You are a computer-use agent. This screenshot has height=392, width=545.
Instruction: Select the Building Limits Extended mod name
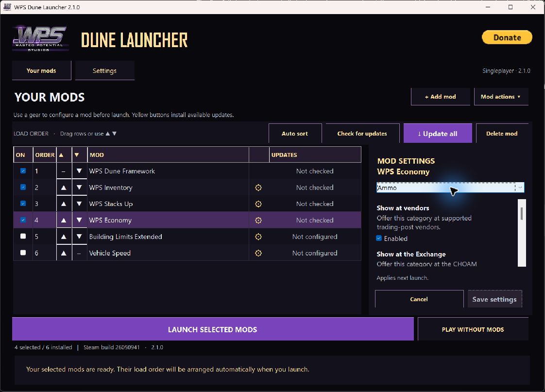pos(125,237)
